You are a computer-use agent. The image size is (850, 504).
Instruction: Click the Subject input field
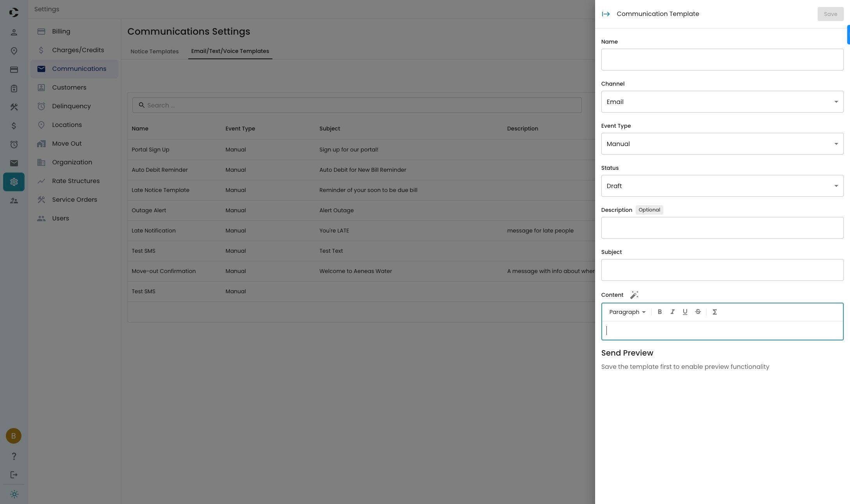point(722,270)
